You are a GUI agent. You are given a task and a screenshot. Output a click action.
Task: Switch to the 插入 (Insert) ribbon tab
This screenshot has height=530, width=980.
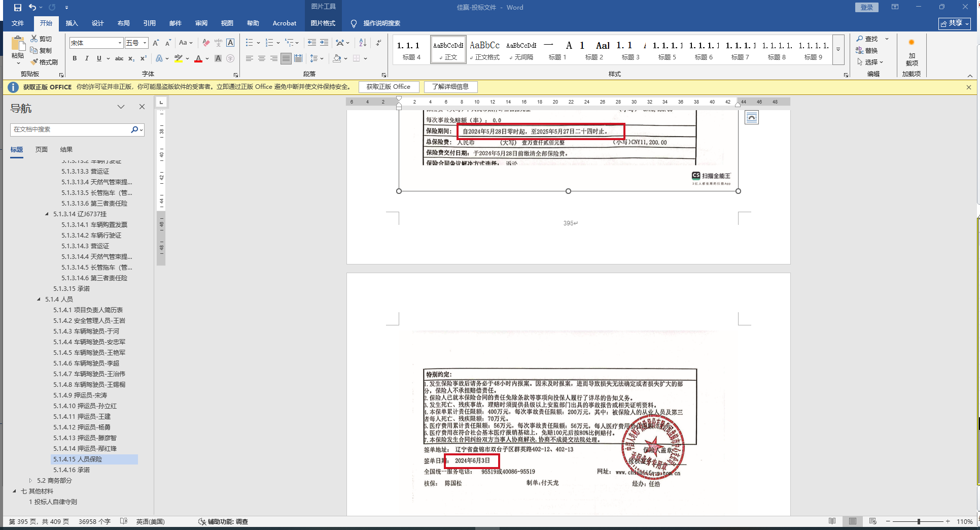(72, 23)
